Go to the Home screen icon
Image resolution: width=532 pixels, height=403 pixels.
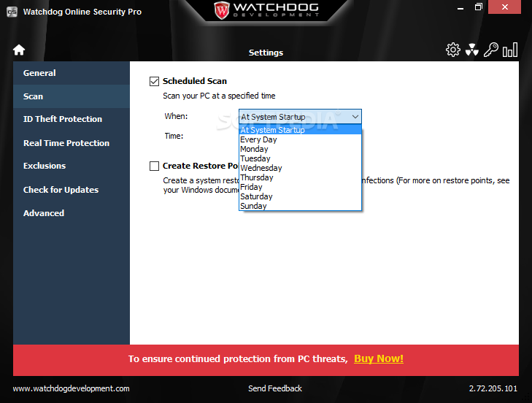coord(19,50)
